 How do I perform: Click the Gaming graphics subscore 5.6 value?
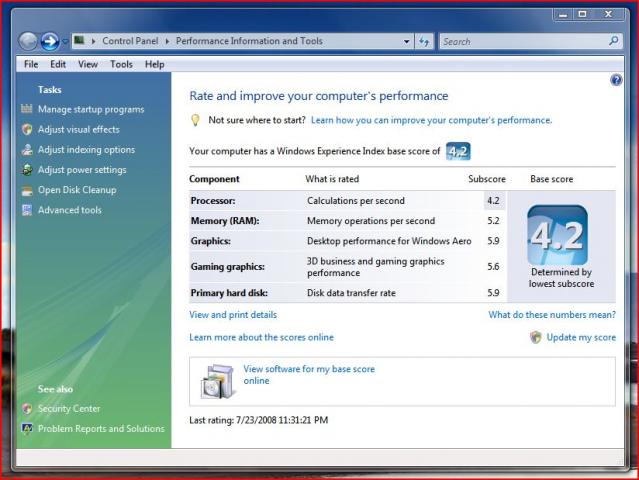coord(493,266)
